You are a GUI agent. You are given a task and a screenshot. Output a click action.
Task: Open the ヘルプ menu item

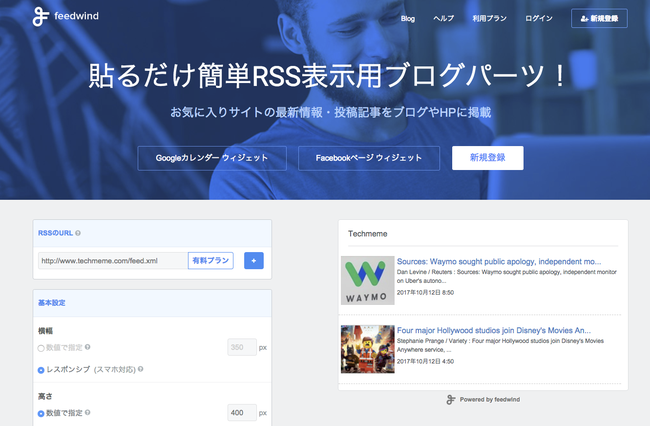(444, 19)
